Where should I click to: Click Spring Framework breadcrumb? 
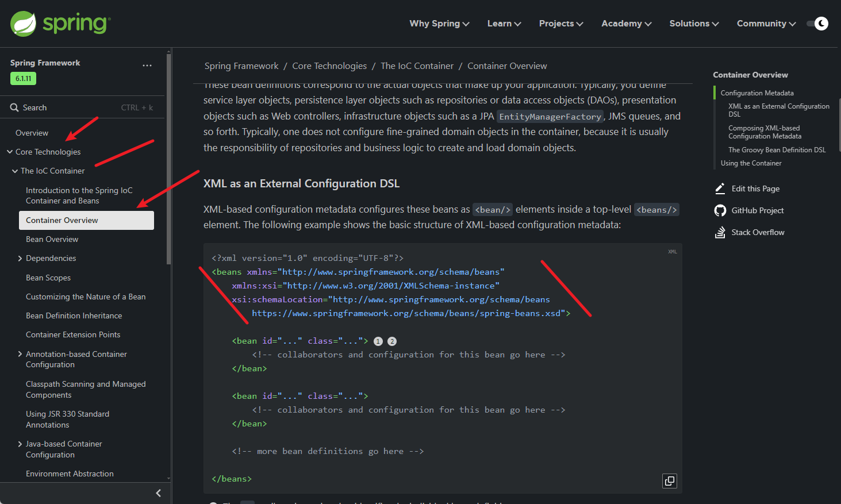pyautogui.click(x=241, y=66)
